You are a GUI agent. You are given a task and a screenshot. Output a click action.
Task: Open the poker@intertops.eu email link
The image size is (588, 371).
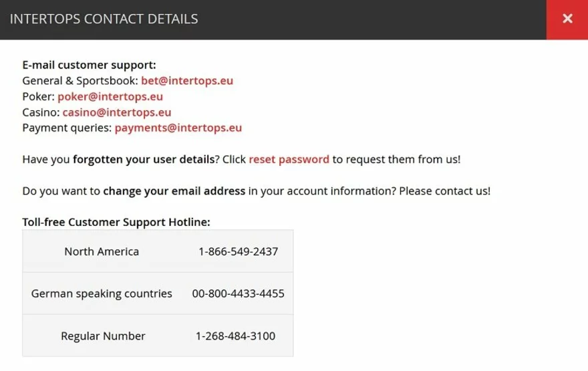coord(110,96)
